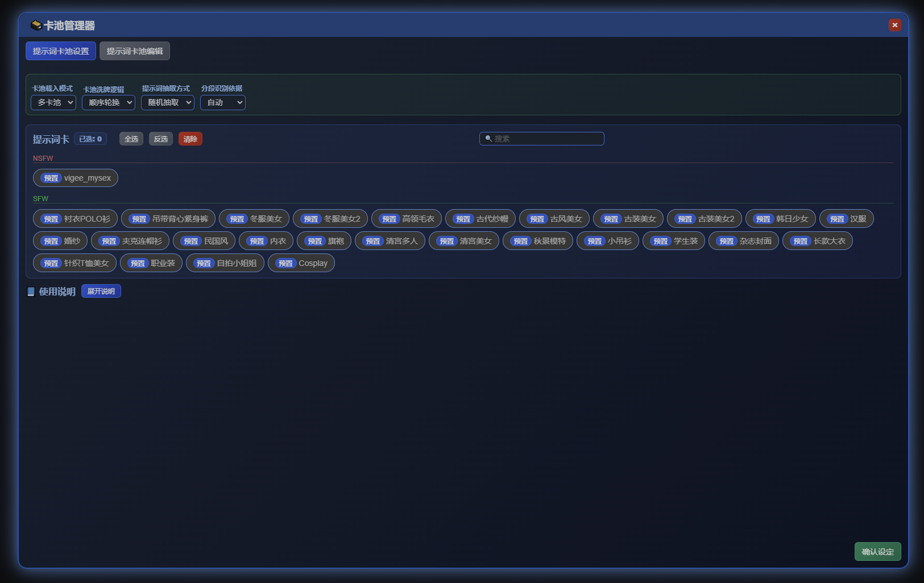
Task: Click the 反选 button
Action: coord(161,139)
